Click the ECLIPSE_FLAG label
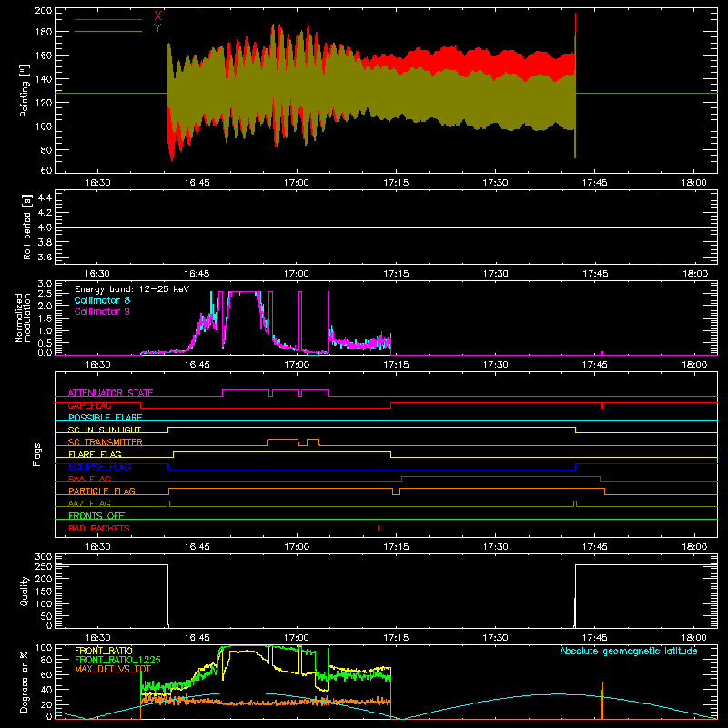 click(99, 467)
